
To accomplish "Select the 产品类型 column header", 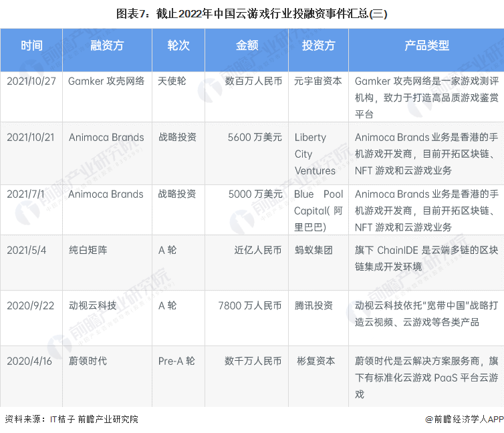I will (426, 45).
